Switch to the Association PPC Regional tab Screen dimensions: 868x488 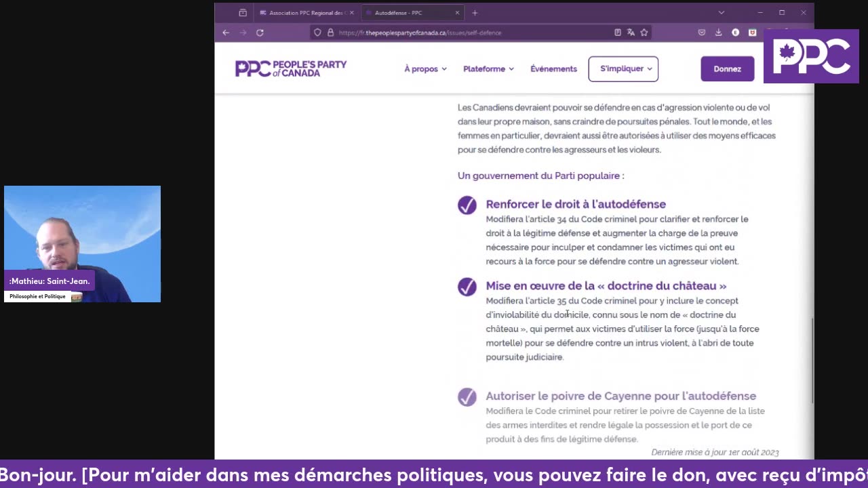(x=307, y=13)
